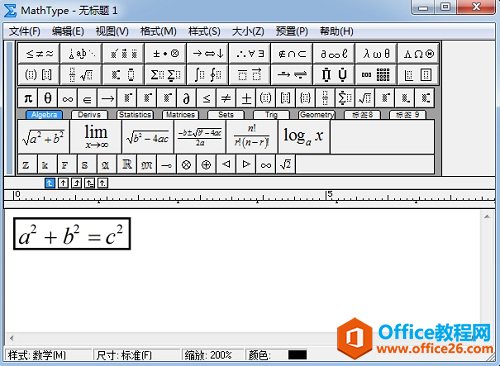Open the labeled arrow templates palette
The image size is (500, 366).
[x=292, y=74]
